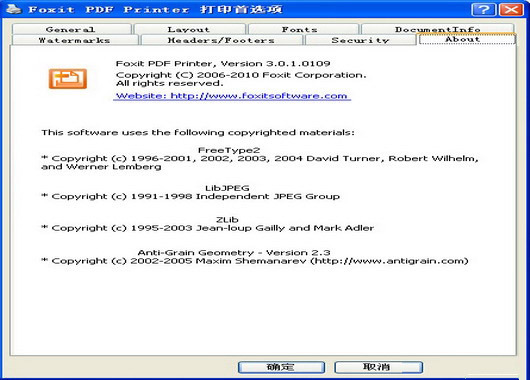The height and width of the screenshot is (380, 530).
Task: Click the 取消 cancel button
Action: 378,367
